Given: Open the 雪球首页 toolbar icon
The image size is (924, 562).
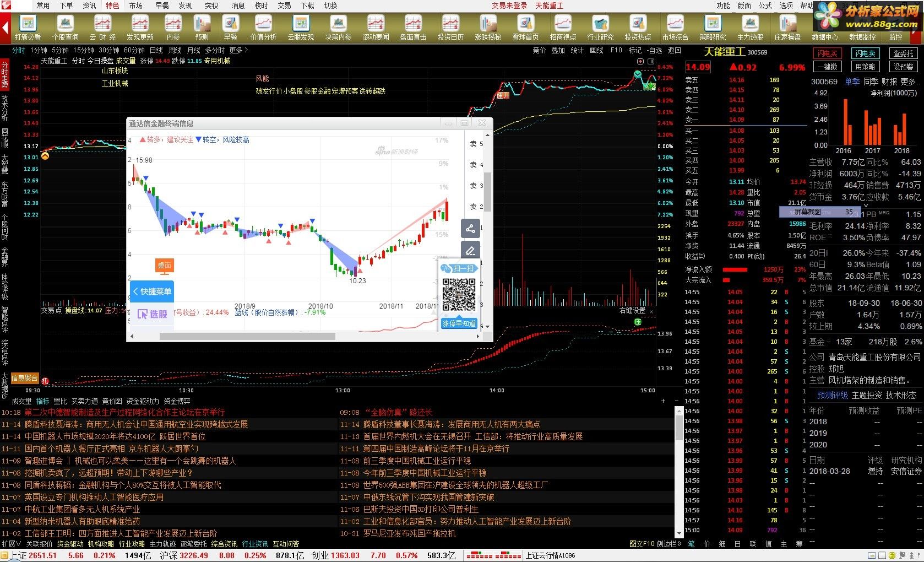Looking at the screenshot, I should click(x=525, y=28).
